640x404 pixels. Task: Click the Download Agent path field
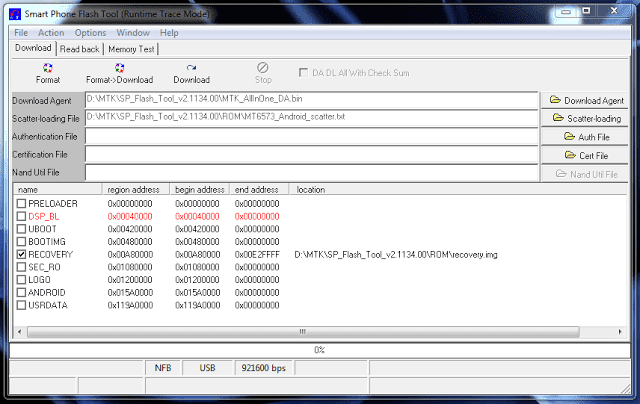point(312,100)
